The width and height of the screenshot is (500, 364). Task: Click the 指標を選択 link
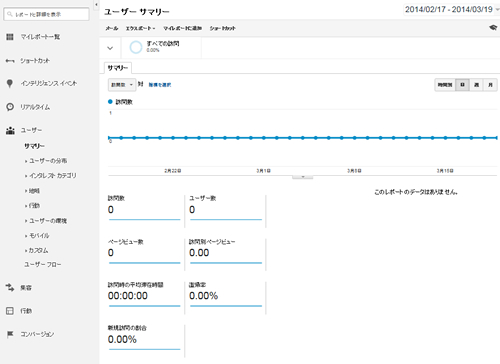(x=160, y=85)
